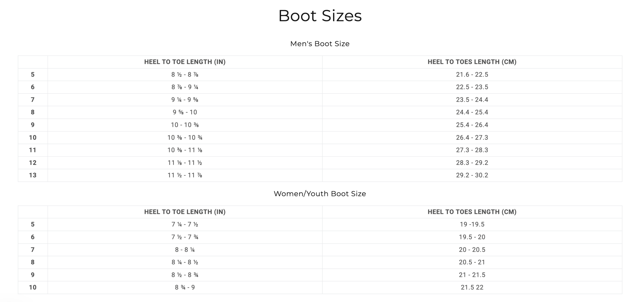Select the "29.2 - 30.2" cm cell
644x302 pixels.
[x=472, y=175]
